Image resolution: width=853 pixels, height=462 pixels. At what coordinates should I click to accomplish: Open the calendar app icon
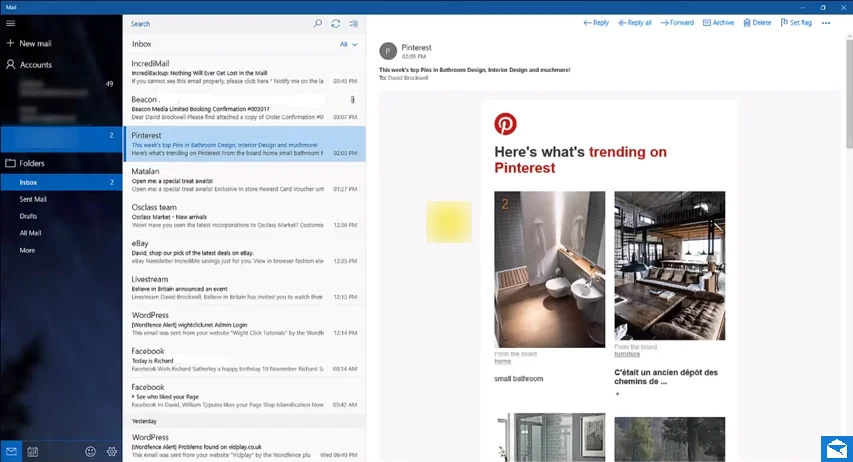[33, 452]
